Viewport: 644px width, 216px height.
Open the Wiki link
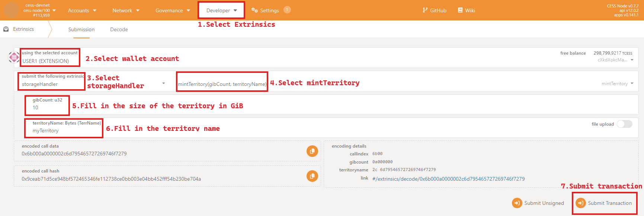pyautogui.click(x=467, y=10)
